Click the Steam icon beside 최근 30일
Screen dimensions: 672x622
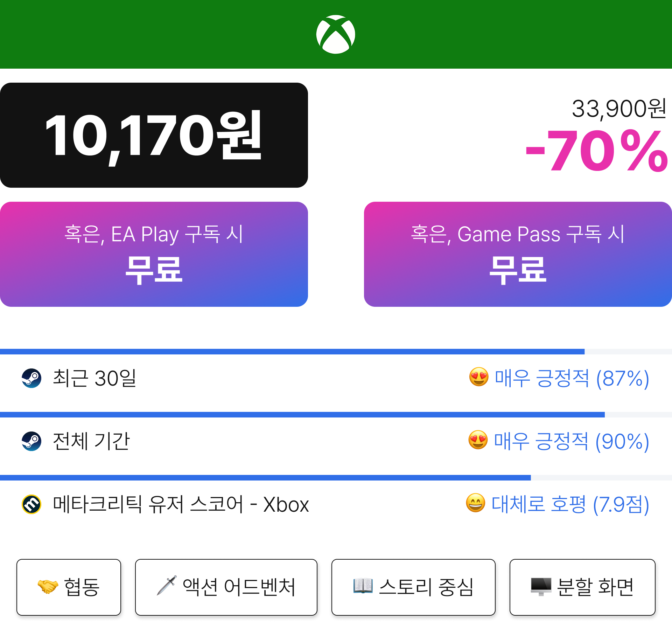point(31,378)
